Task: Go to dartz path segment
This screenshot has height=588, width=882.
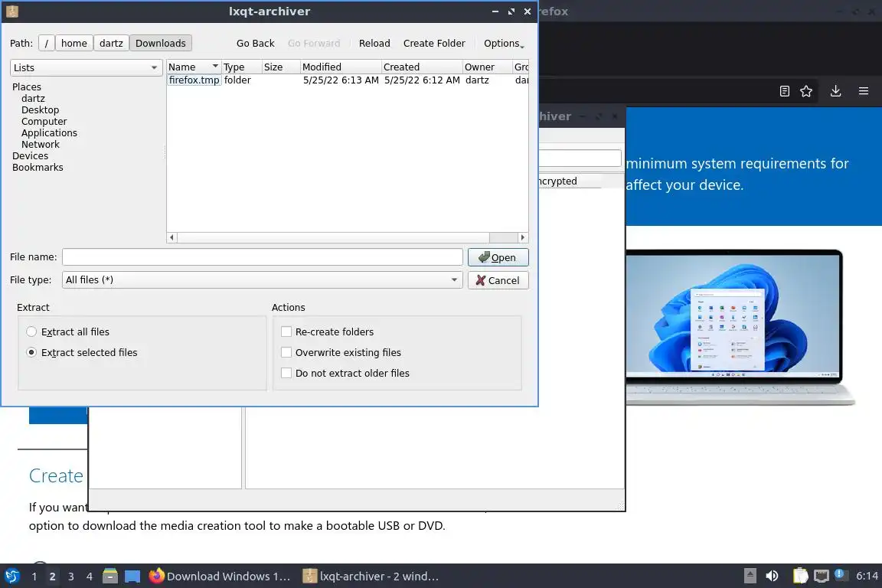Action: pos(111,44)
